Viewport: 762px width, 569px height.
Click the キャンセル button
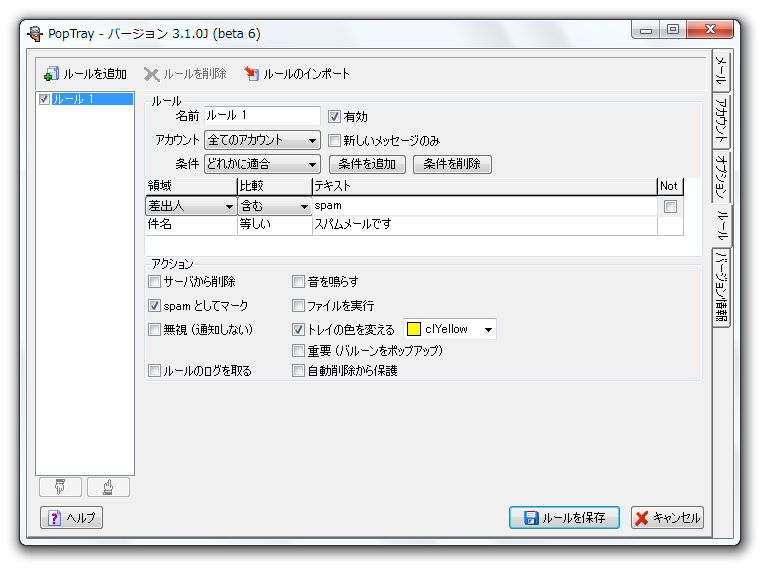(667, 517)
